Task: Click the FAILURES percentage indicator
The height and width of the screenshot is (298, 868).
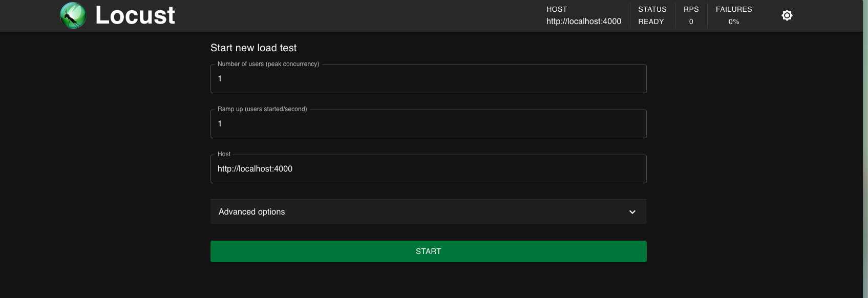Action: click(x=734, y=15)
